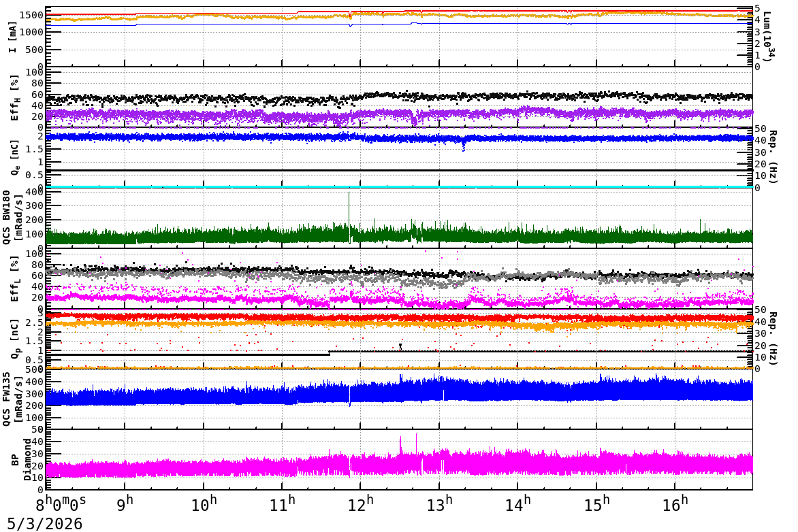This screenshot has width=798, height=532.
Task: Select the 9h tick label on time axis
Action: [125, 503]
